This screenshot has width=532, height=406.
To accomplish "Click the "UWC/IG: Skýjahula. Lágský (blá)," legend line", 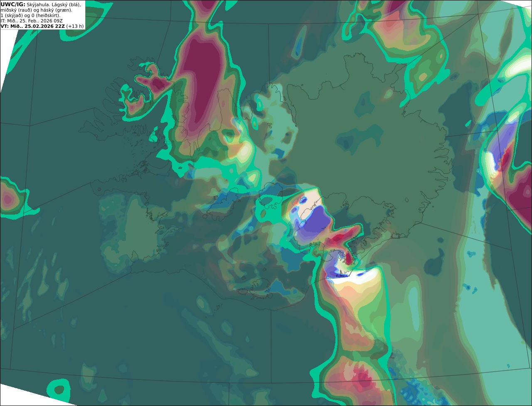I will pos(41,5).
